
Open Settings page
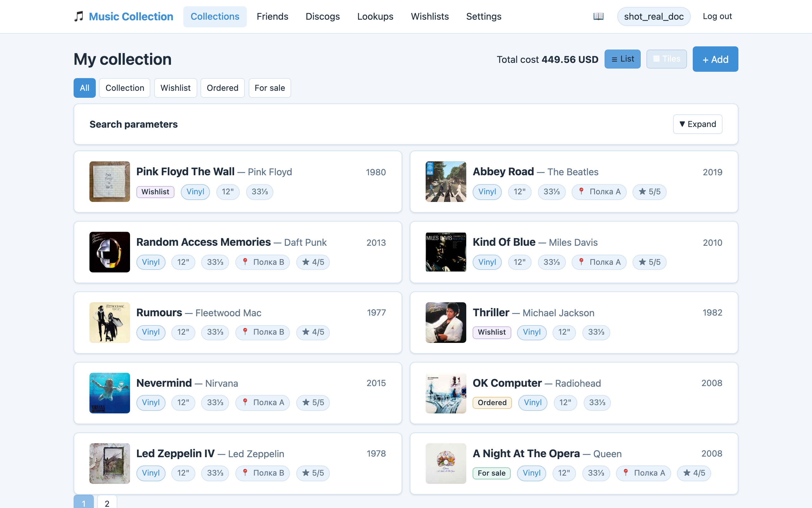pyautogui.click(x=484, y=17)
